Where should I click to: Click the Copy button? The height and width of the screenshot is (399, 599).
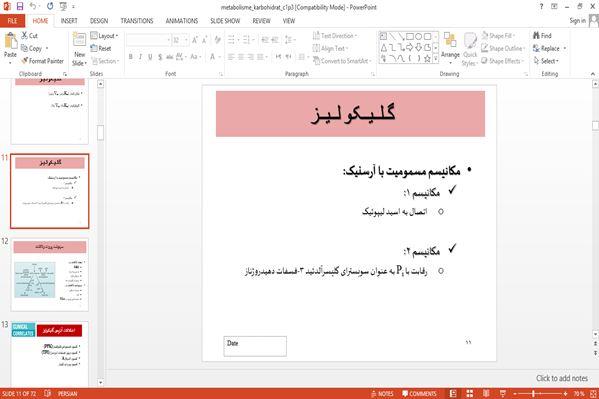(32, 49)
